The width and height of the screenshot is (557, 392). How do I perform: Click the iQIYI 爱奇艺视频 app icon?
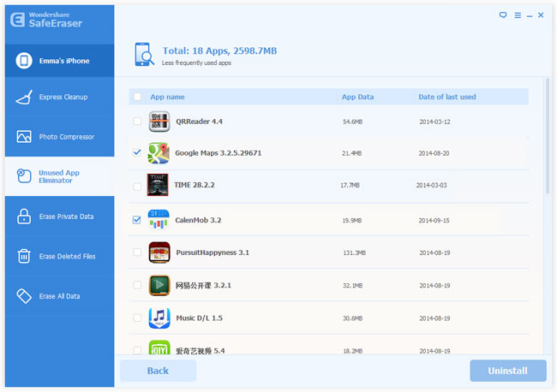click(159, 347)
